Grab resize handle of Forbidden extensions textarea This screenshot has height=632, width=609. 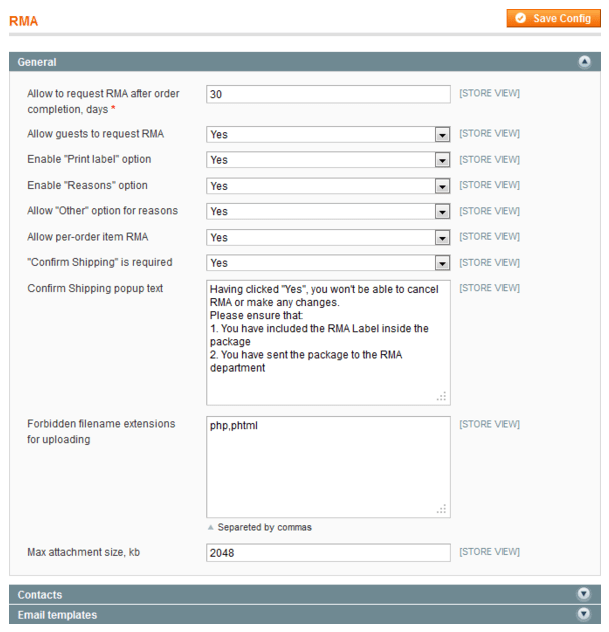tap(442, 509)
